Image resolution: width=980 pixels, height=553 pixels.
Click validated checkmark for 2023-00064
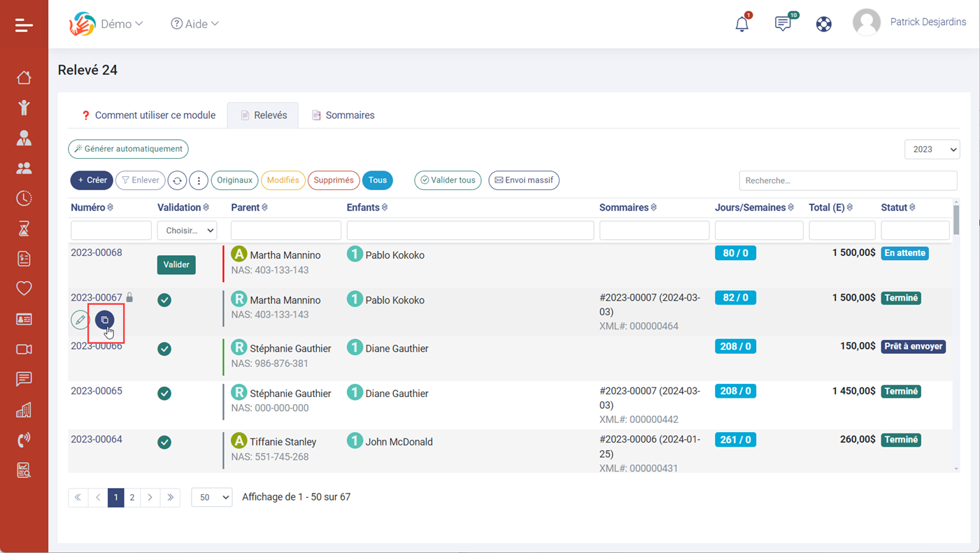[x=164, y=442]
